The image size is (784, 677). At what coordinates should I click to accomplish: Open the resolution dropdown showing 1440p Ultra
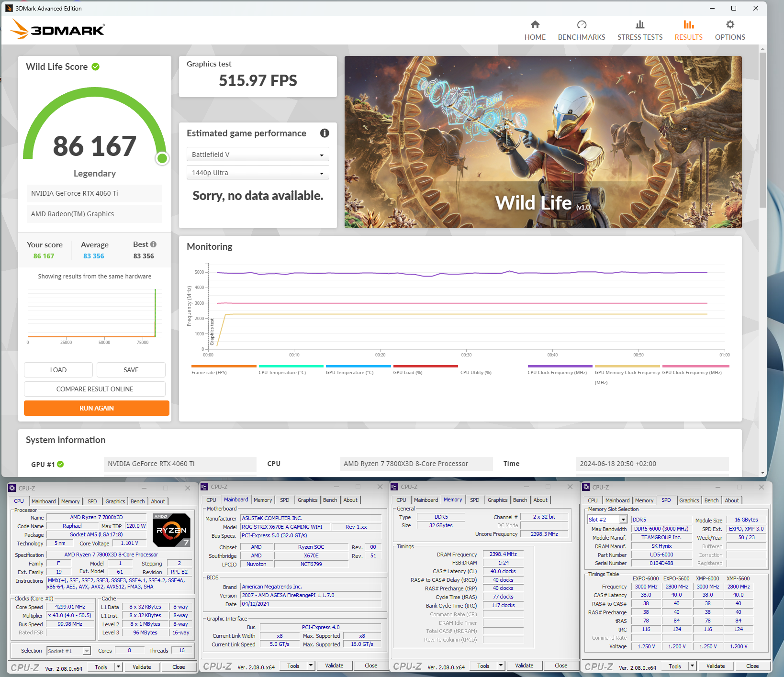pos(258,173)
